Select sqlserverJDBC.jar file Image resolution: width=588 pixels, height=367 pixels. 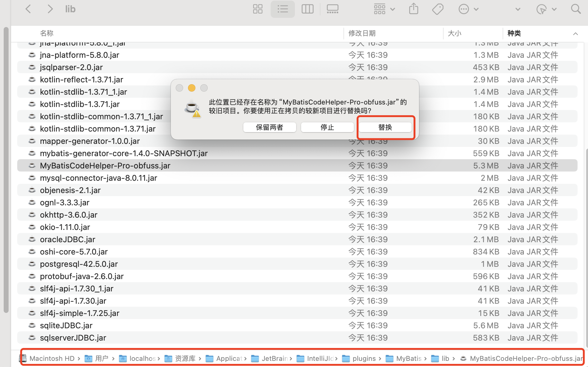tap(297, 338)
